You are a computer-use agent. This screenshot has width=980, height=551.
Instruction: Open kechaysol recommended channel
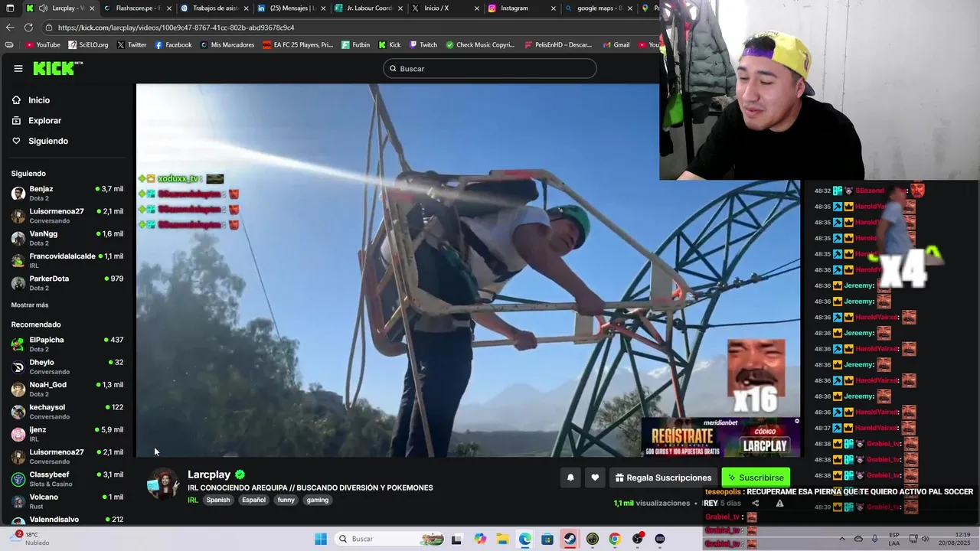click(67, 411)
